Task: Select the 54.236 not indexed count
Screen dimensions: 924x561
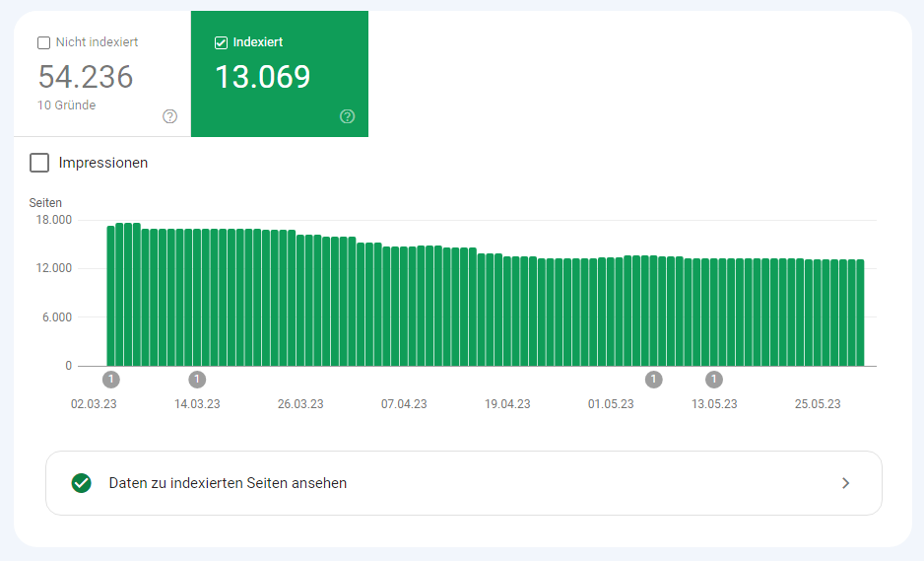Action: tap(86, 77)
